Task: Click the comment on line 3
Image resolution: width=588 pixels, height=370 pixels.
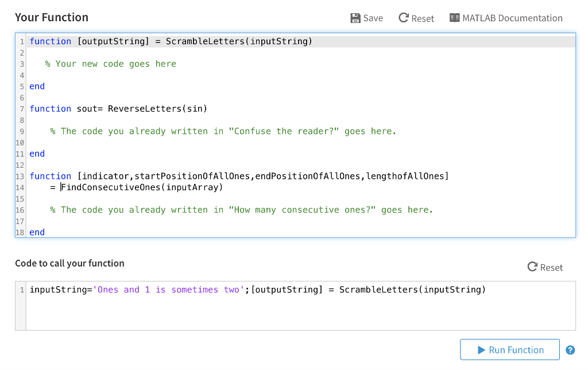Action: pos(112,63)
